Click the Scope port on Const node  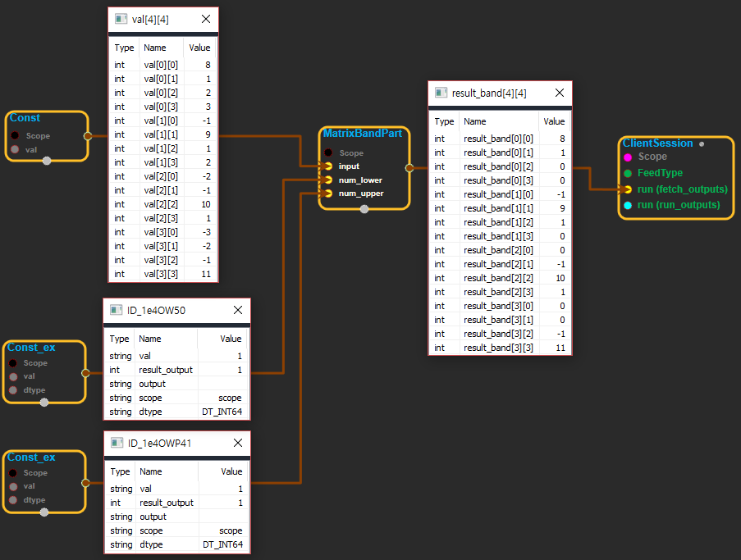click(x=15, y=136)
